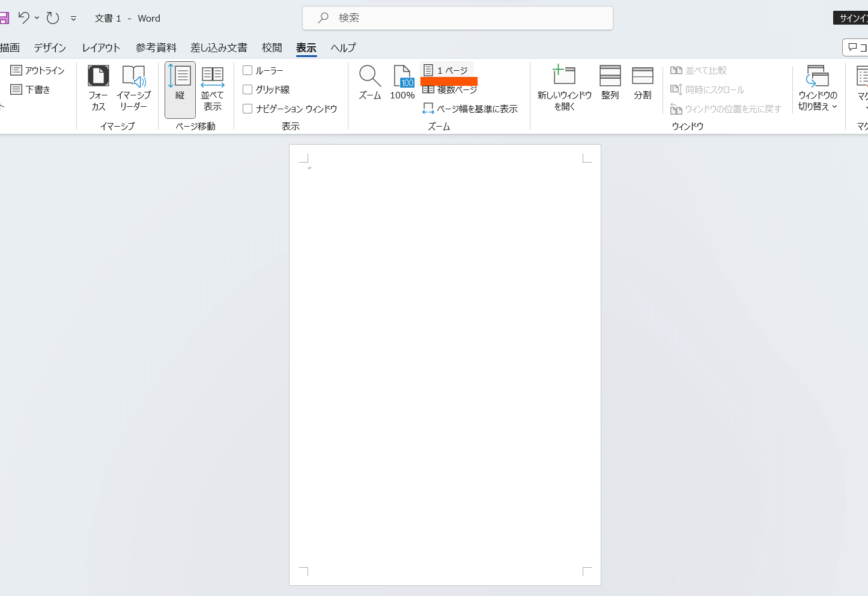Viewport: 868px width, 596px height.
Task: Open ウィンドウの切り替え dropdown
Action: tap(818, 88)
